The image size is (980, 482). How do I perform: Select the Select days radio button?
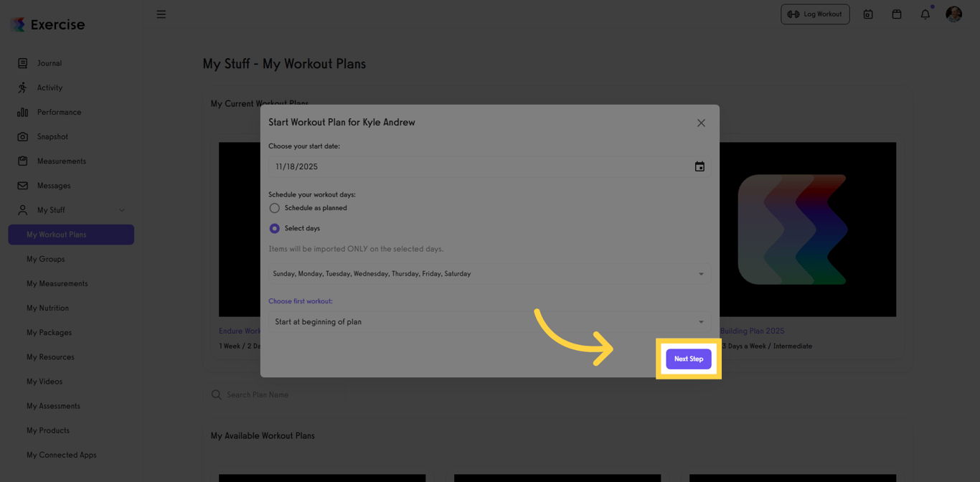coord(275,228)
